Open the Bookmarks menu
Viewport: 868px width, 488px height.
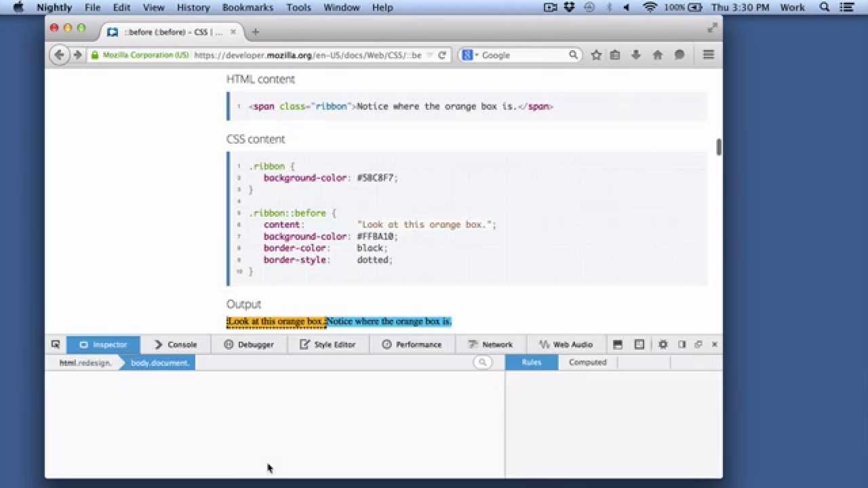(x=248, y=7)
